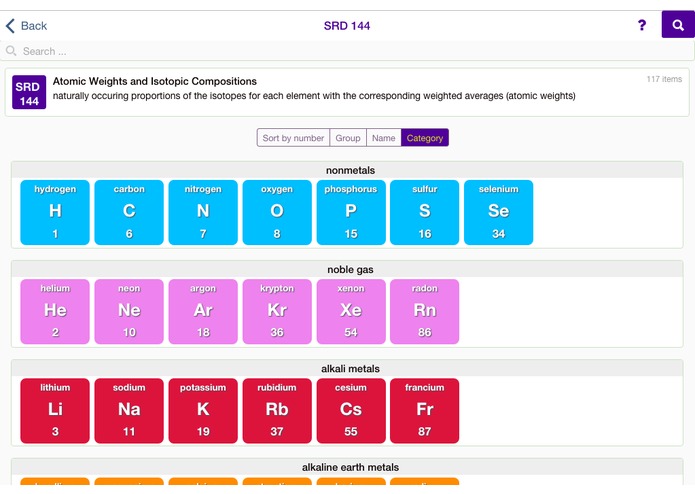Open the rubidium Rb tile
The width and height of the screenshot is (695, 494).
click(x=277, y=411)
